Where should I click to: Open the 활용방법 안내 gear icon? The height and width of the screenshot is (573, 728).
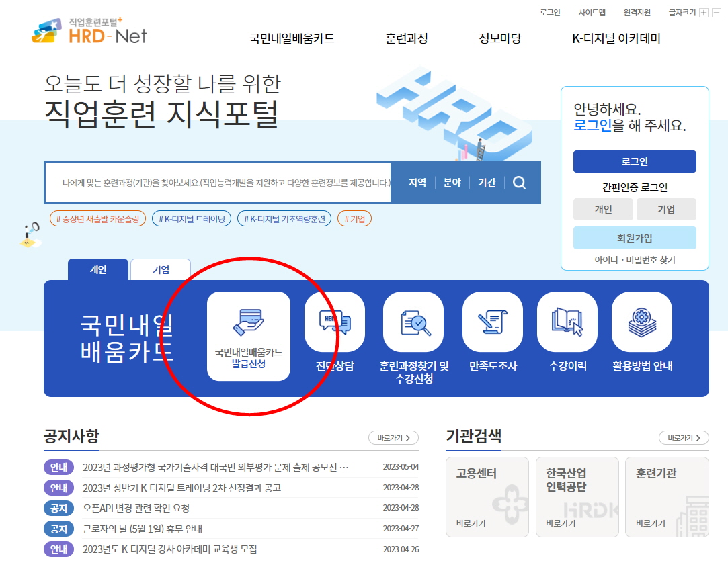(x=642, y=322)
